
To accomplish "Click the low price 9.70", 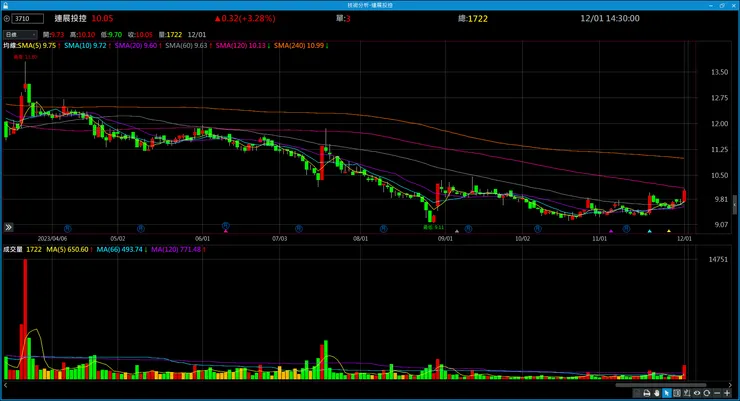I will pyautogui.click(x=115, y=35).
